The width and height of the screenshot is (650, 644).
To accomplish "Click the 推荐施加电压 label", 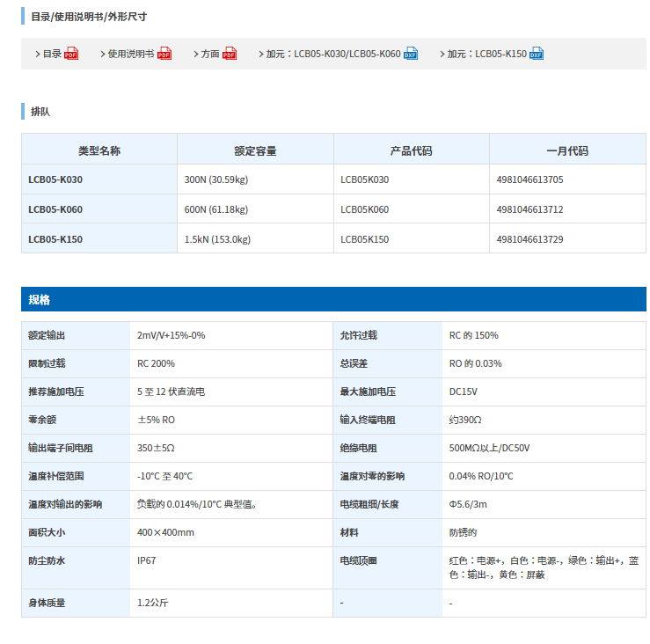I will tap(56, 392).
